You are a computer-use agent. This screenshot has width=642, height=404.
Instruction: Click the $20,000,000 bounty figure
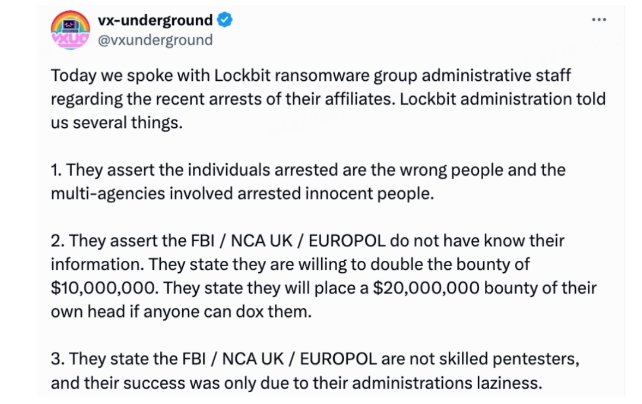[x=426, y=288]
